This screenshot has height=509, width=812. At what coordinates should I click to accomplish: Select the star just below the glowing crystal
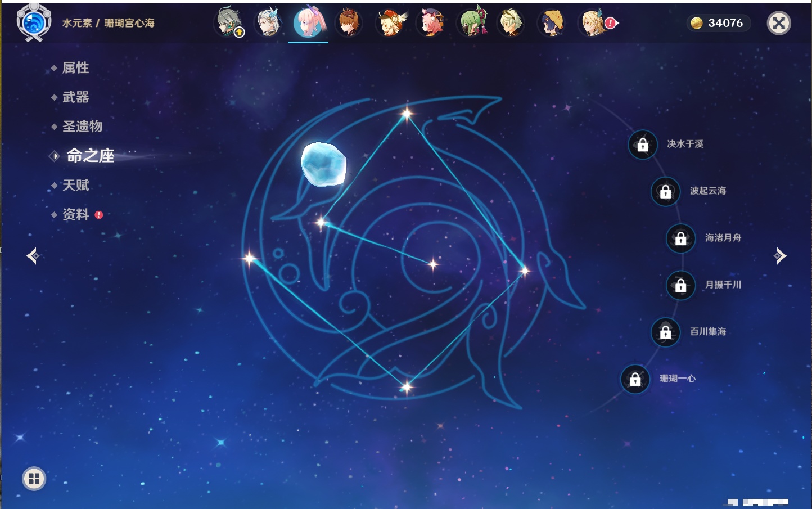(321, 223)
